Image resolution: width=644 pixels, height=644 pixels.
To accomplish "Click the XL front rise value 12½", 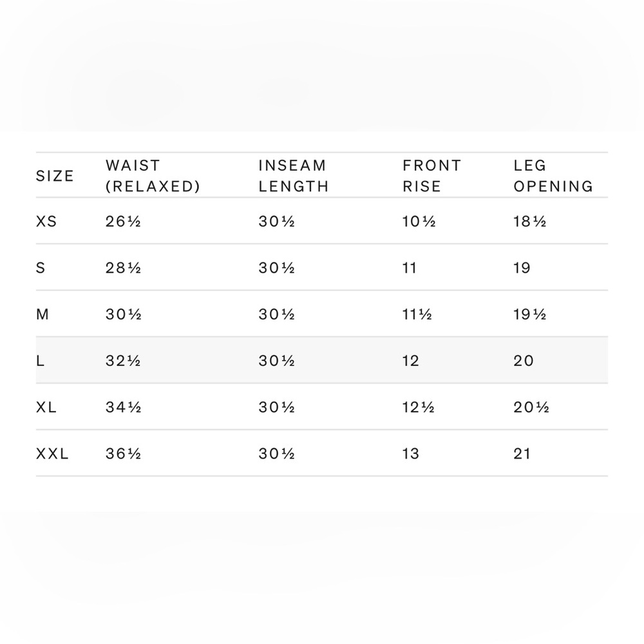I will (x=419, y=407).
